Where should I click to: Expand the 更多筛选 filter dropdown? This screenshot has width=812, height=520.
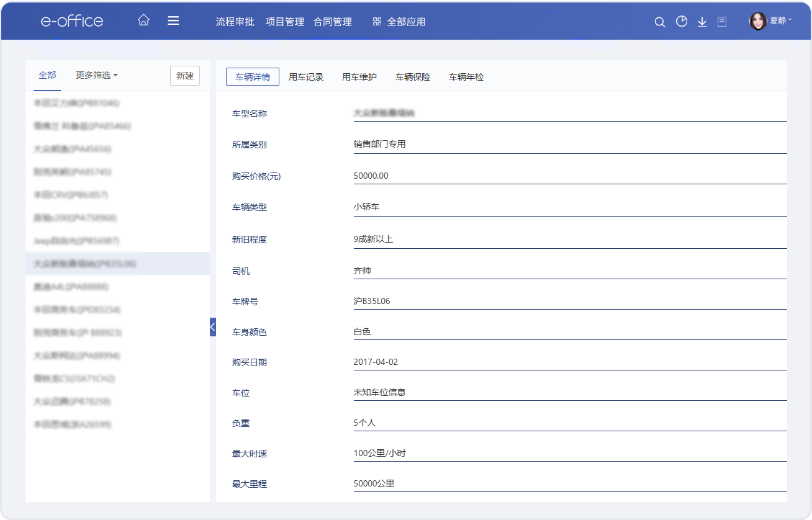pyautogui.click(x=97, y=75)
